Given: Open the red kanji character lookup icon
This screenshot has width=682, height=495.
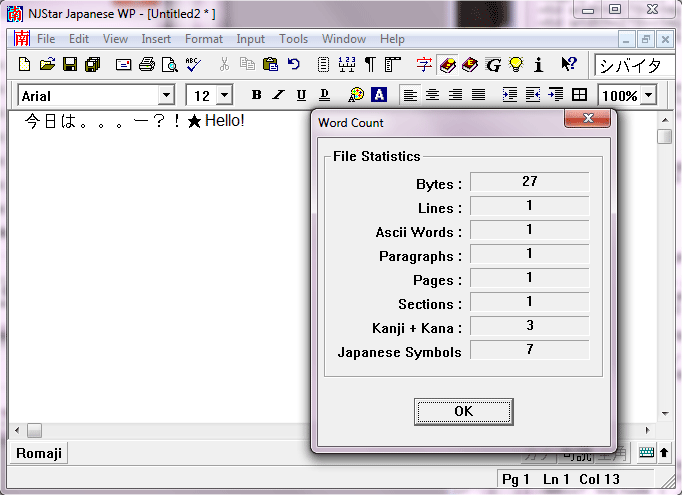Looking at the screenshot, I should (x=425, y=65).
